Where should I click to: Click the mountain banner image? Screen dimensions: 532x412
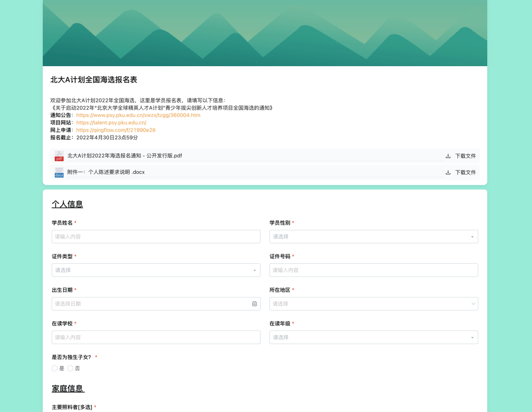[265, 33]
